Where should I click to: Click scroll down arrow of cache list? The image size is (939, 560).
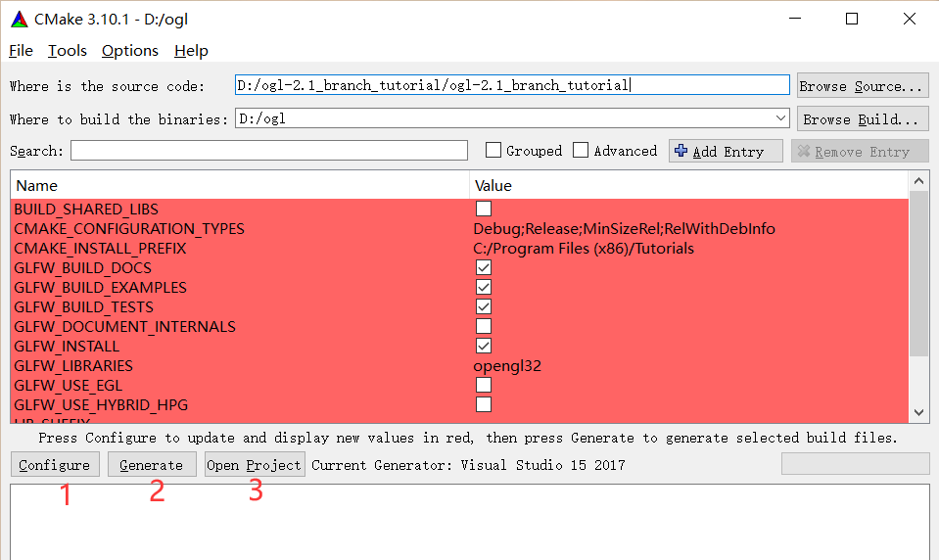[x=918, y=413]
